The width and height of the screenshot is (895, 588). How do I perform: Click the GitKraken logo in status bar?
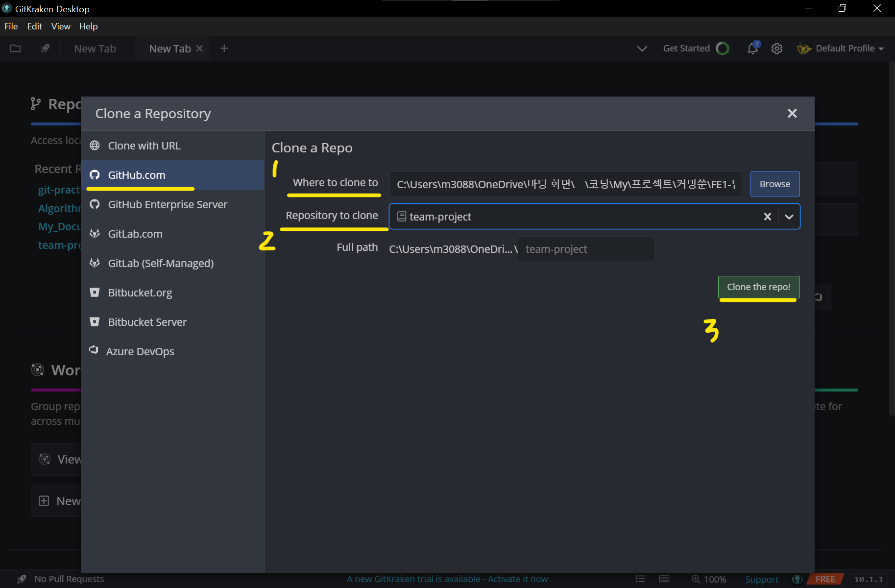point(798,579)
